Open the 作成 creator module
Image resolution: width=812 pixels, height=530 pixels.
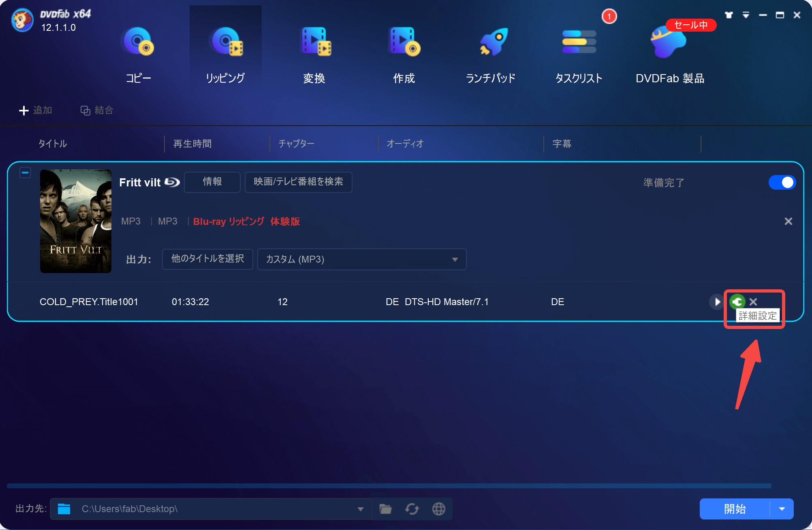click(x=404, y=55)
